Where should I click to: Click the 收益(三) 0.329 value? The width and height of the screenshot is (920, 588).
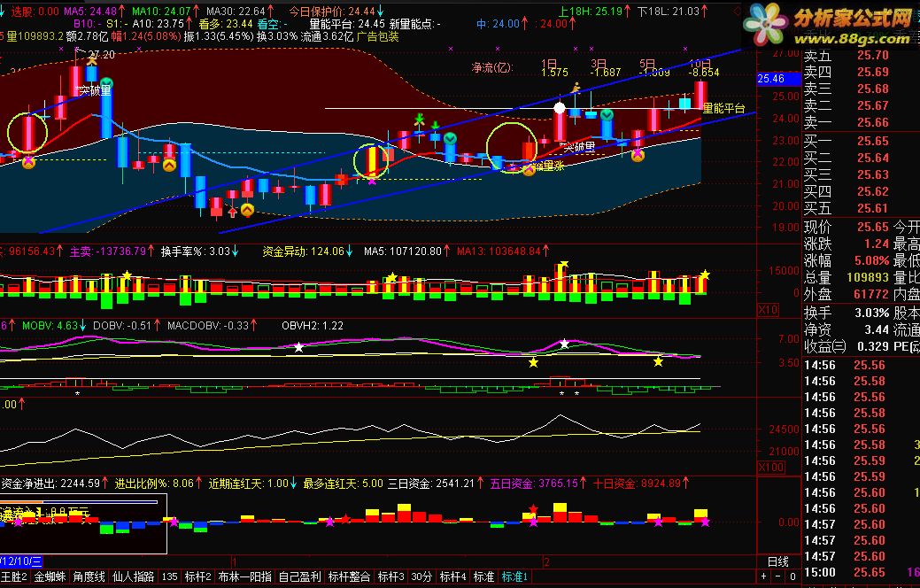[x=873, y=346]
